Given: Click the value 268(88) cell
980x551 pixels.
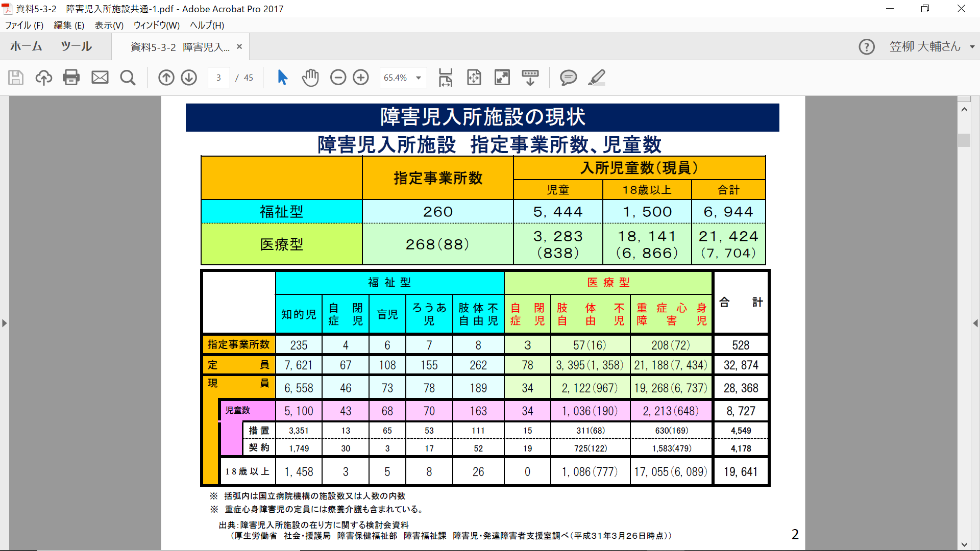Looking at the screenshot, I should point(438,244).
